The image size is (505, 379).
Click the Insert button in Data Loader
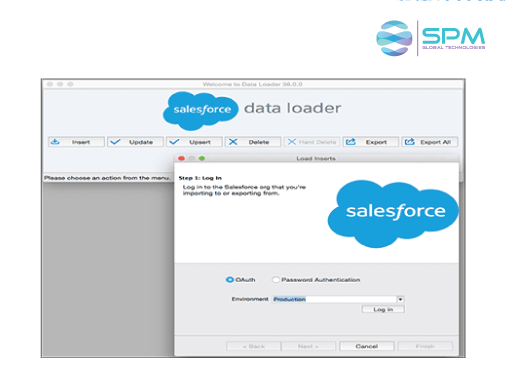tap(76, 142)
